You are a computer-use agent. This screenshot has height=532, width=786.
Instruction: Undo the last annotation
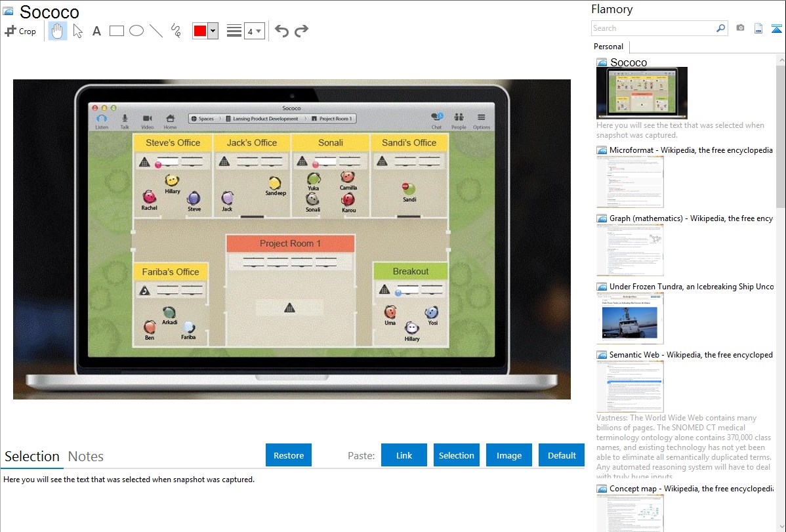click(x=281, y=31)
